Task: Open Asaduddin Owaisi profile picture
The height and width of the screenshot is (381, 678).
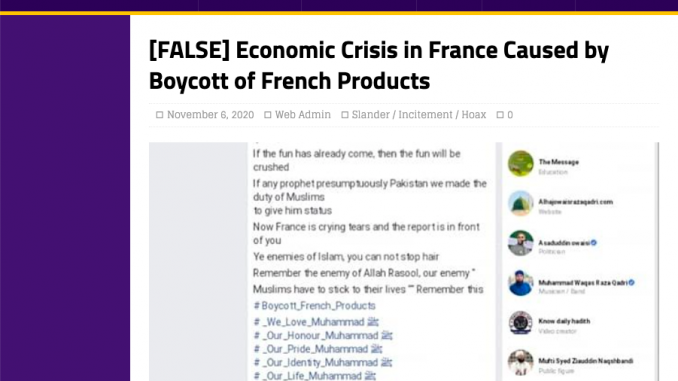Action: (521, 243)
